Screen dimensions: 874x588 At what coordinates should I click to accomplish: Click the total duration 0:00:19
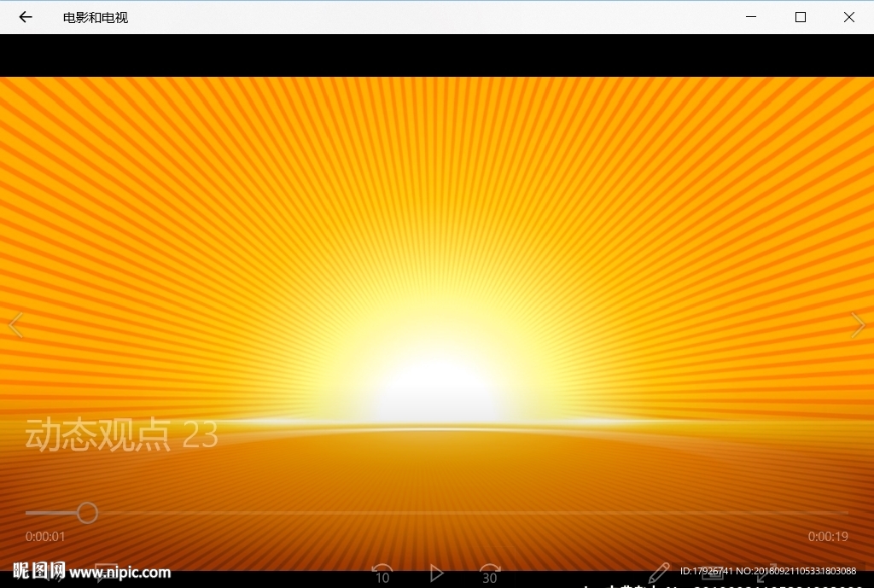828,537
